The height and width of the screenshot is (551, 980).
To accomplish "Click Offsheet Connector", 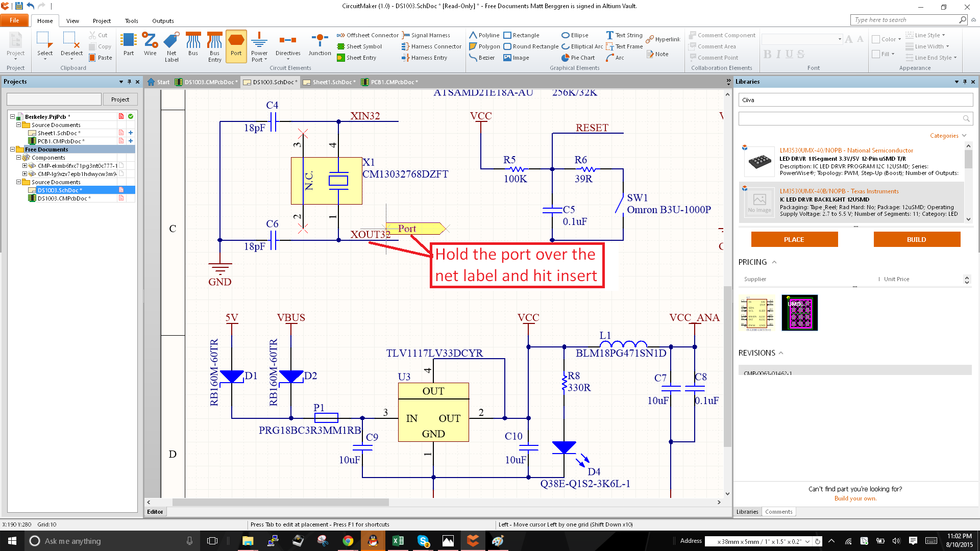I will (367, 35).
